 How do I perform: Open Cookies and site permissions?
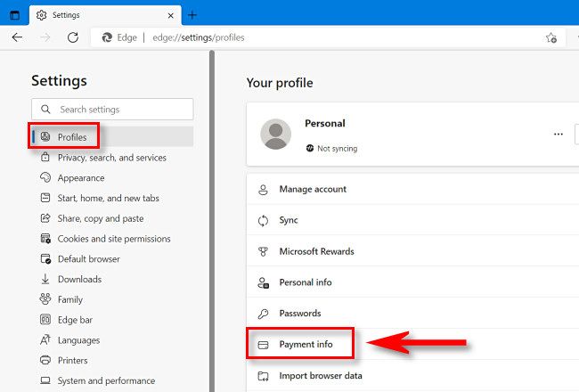[x=114, y=239]
